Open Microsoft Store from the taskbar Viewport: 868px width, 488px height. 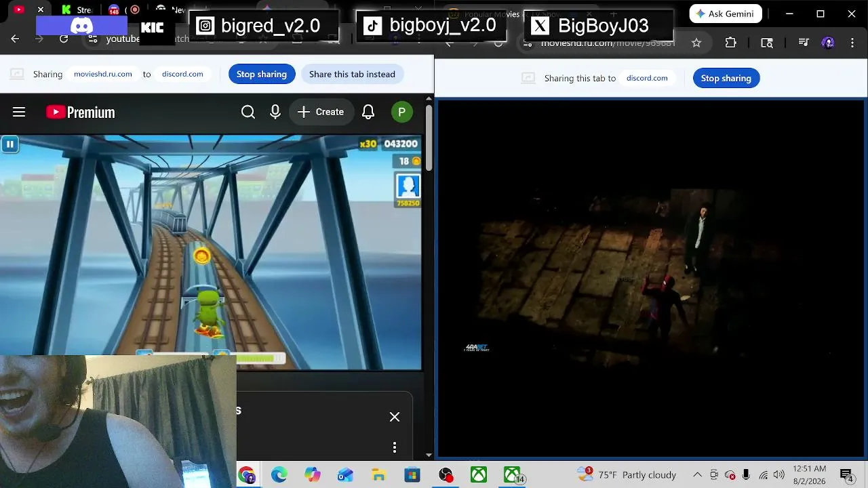click(x=412, y=475)
